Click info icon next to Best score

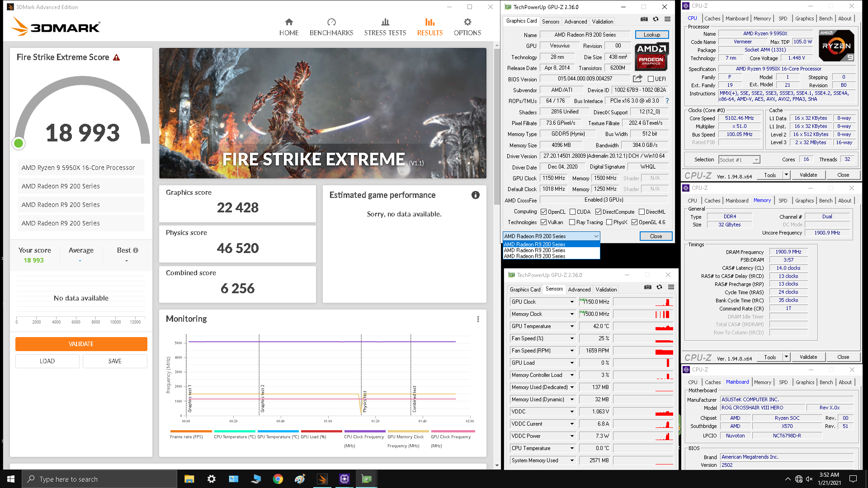(x=136, y=250)
